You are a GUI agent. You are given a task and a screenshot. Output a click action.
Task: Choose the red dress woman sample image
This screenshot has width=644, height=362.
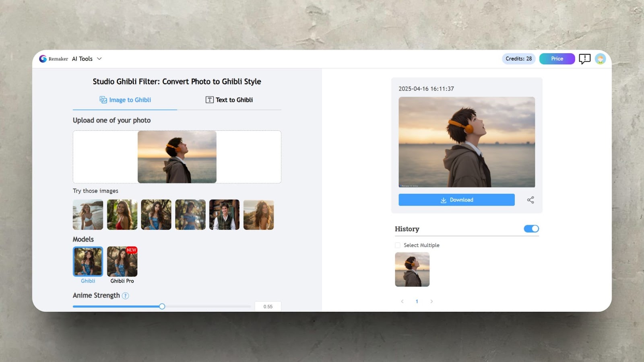pyautogui.click(x=122, y=215)
